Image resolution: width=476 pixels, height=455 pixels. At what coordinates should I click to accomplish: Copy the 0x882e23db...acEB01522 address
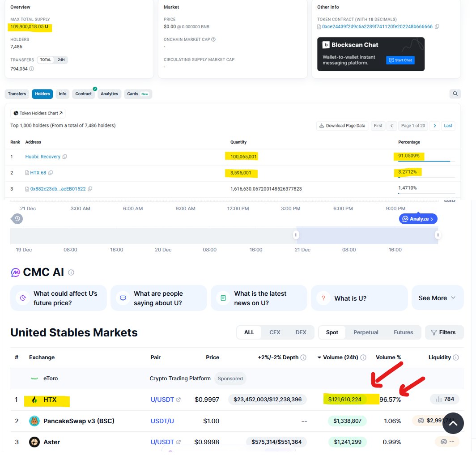90,189
